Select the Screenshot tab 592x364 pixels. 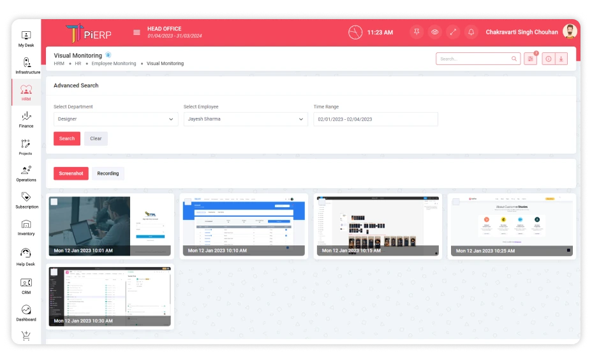click(x=71, y=173)
